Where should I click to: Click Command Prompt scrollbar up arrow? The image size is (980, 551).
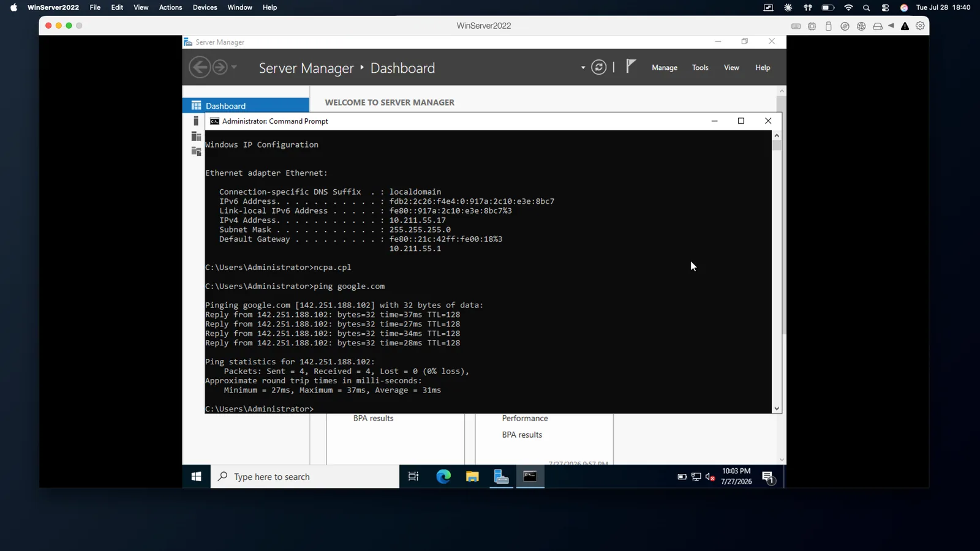777,135
